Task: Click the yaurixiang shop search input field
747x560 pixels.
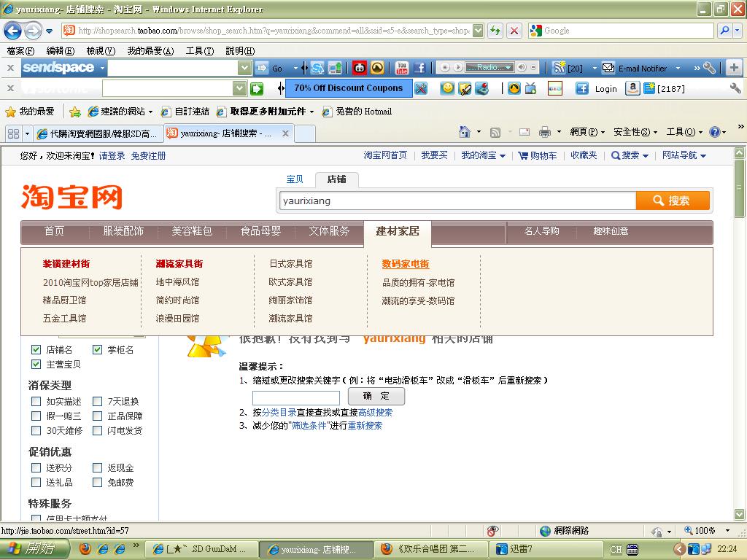Action: 458,201
